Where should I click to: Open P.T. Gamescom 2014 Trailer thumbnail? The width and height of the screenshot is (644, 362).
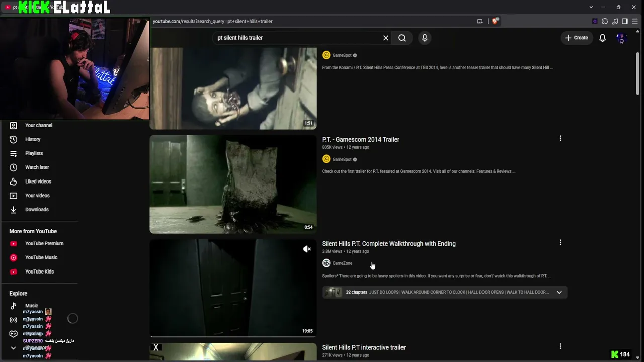click(233, 184)
